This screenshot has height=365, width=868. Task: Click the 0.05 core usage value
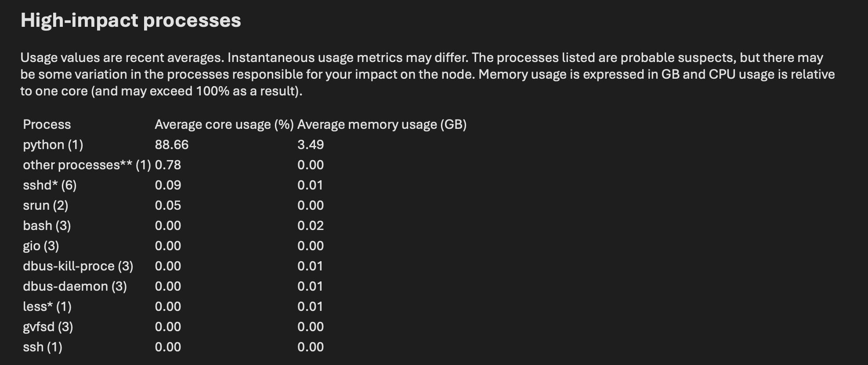[168, 205]
